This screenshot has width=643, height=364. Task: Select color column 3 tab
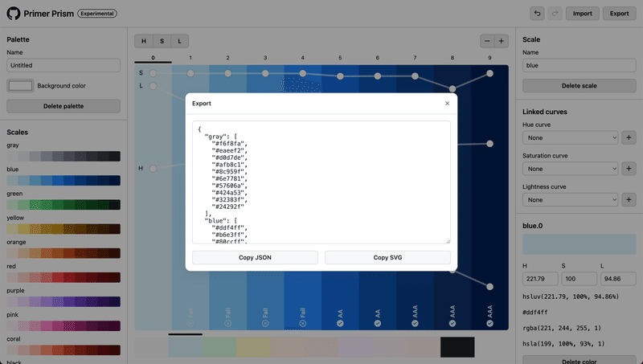tap(265, 58)
